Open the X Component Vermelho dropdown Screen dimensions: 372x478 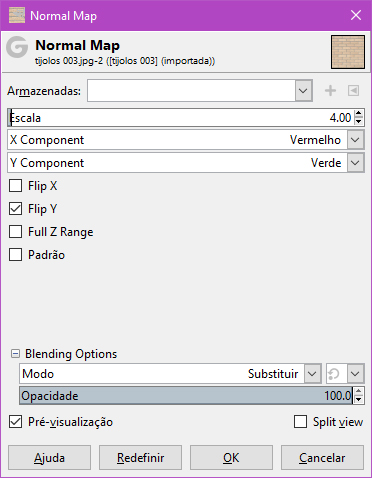tap(355, 140)
